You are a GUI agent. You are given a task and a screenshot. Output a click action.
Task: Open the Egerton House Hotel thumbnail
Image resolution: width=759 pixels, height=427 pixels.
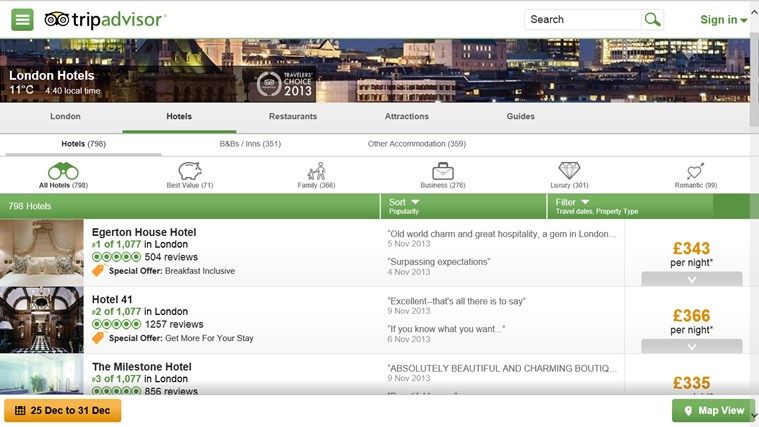[x=42, y=250]
